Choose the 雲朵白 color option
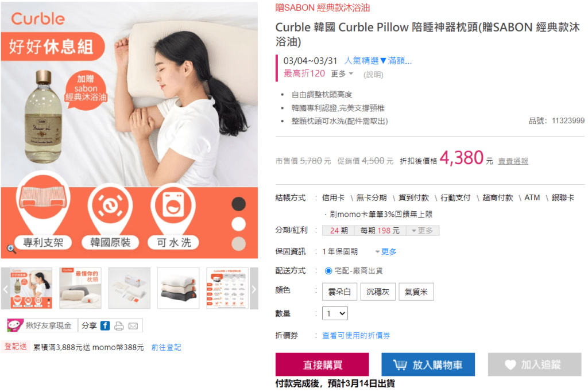Viewport: 588px width, 392px height. [339, 292]
